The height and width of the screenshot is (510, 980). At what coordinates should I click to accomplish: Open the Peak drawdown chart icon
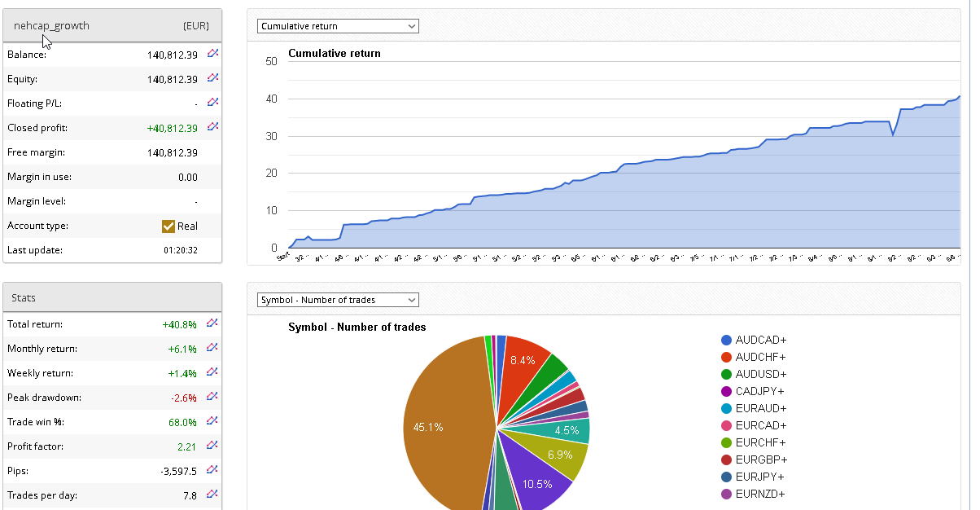tap(212, 397)
